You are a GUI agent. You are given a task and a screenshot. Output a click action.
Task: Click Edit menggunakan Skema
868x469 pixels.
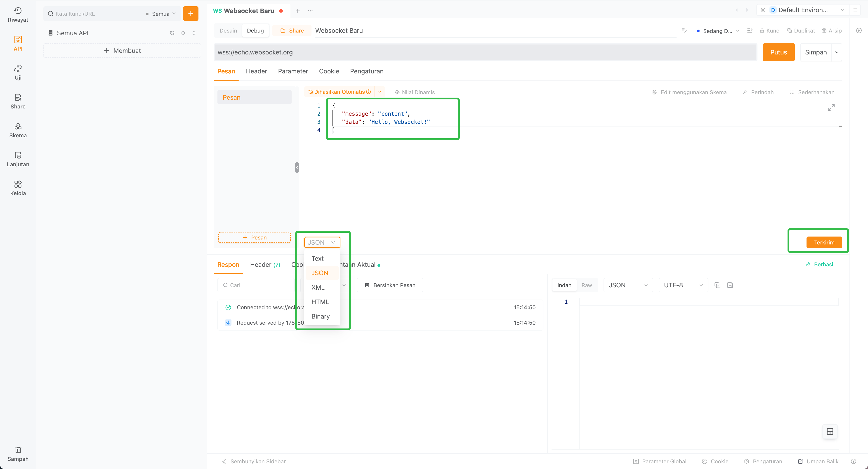pos(689,92)
